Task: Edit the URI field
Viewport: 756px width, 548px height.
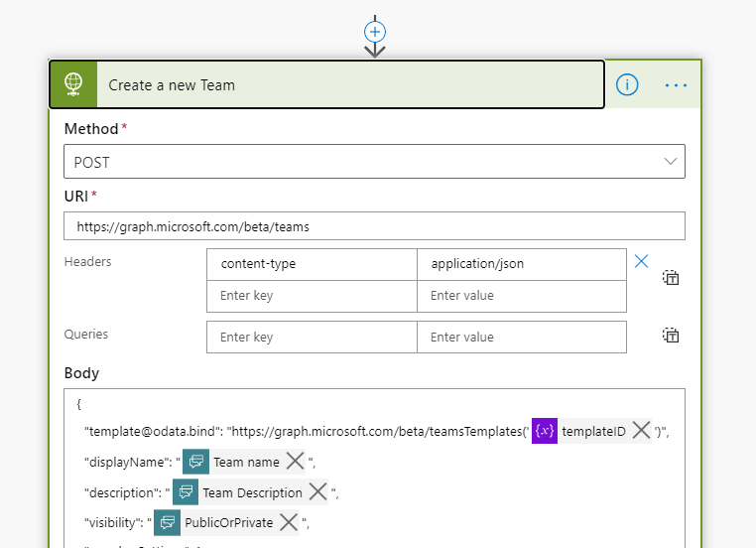Action: (x=374, y=226)
